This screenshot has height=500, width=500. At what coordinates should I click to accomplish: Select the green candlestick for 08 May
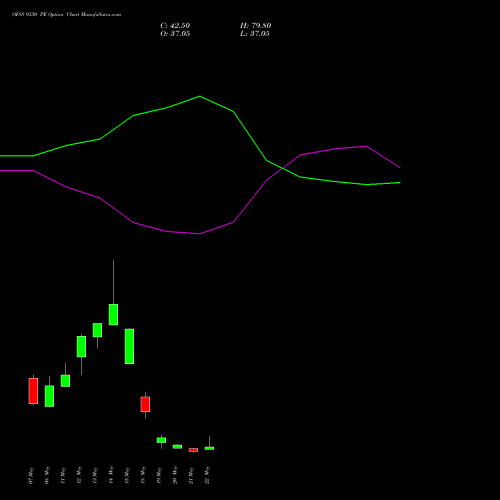point(49,396)
